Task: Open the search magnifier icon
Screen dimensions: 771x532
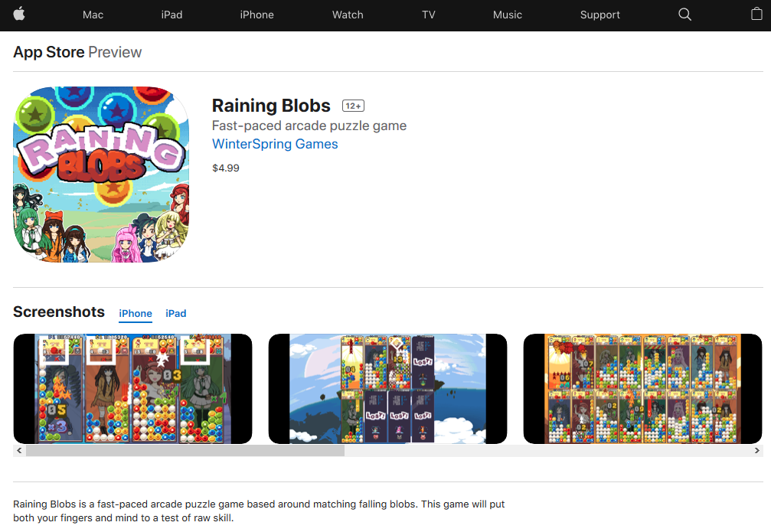Action: point(684,15)
